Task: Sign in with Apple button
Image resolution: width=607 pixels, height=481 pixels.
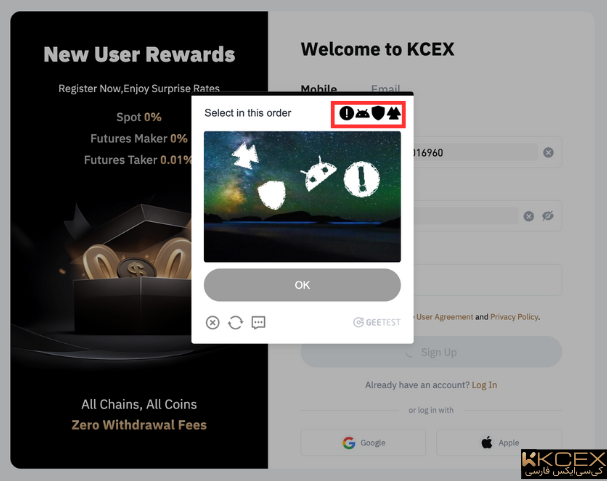Action: click(x=499, y=442)
